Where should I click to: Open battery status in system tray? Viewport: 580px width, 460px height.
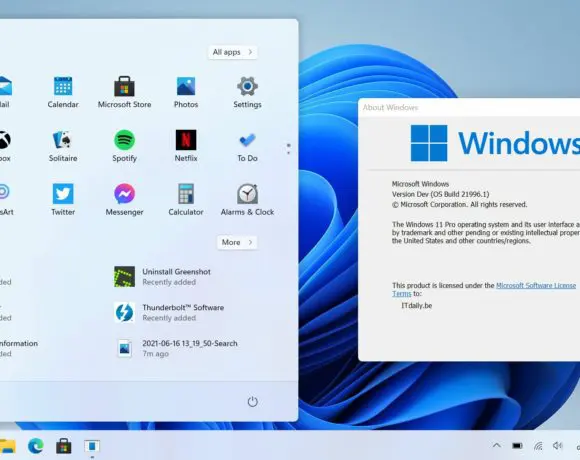click(x=517, y=446)
